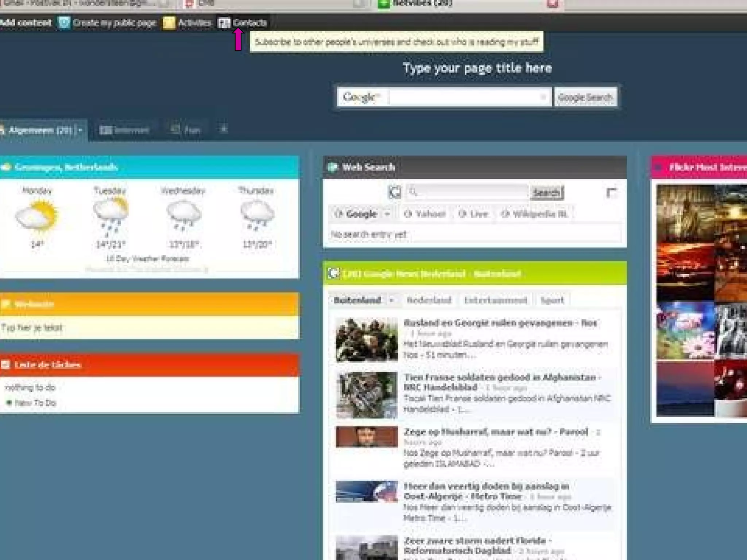The width and height of the screenshot is (747, 560).
Task: Open the Buitenland news tab dropdown
Action: click(x=392, y=300)
